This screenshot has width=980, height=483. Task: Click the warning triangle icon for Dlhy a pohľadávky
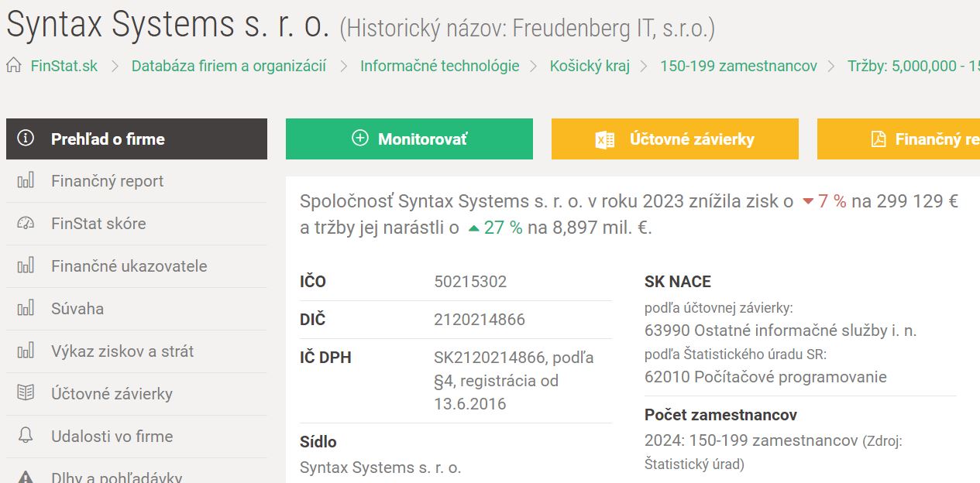(x=26, y=477)
